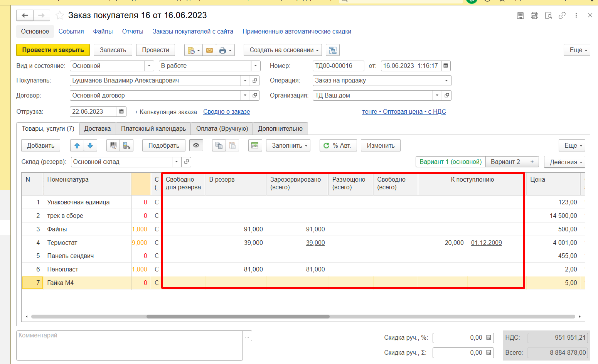Open the Платежный календарь tab
Viewport: 598px width, 364px height.
click(x=153, y=129)
